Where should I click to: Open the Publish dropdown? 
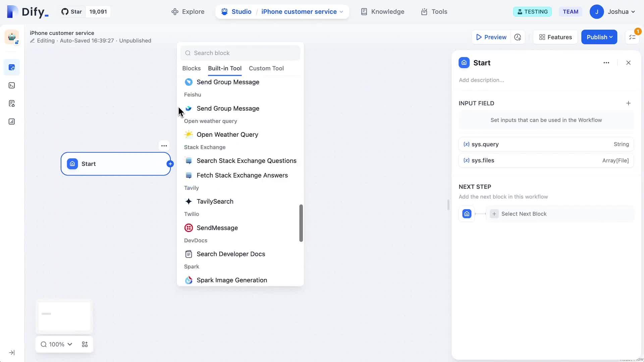[x=599, y=37]
